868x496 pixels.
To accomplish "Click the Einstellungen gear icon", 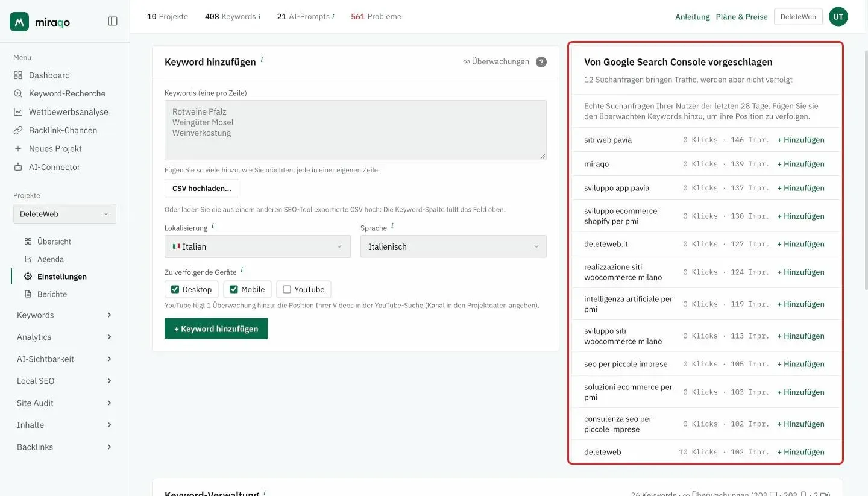I will (28, 277).
